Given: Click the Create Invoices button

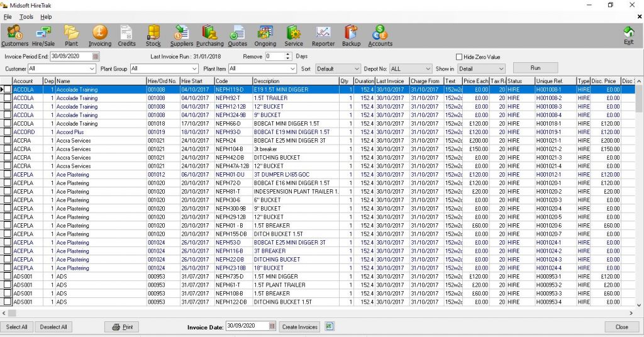Looking at the screenshot, I should click(x=300, y=327).
